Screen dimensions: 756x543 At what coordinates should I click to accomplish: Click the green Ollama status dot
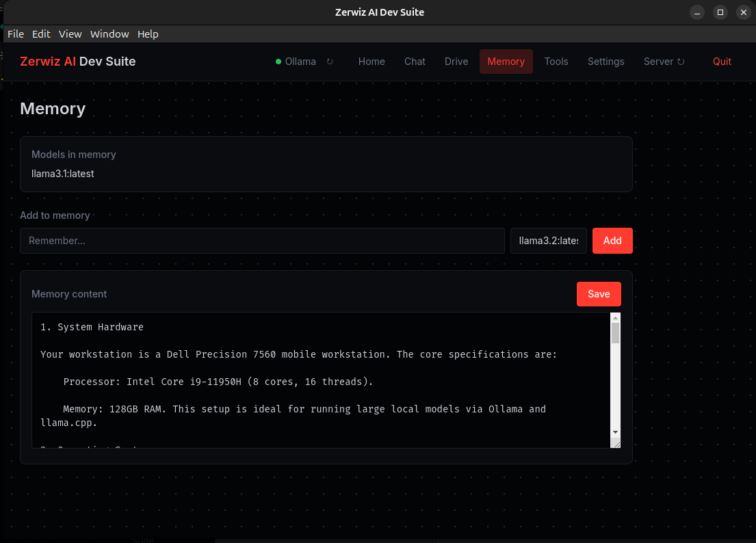[x=278, y=62]
